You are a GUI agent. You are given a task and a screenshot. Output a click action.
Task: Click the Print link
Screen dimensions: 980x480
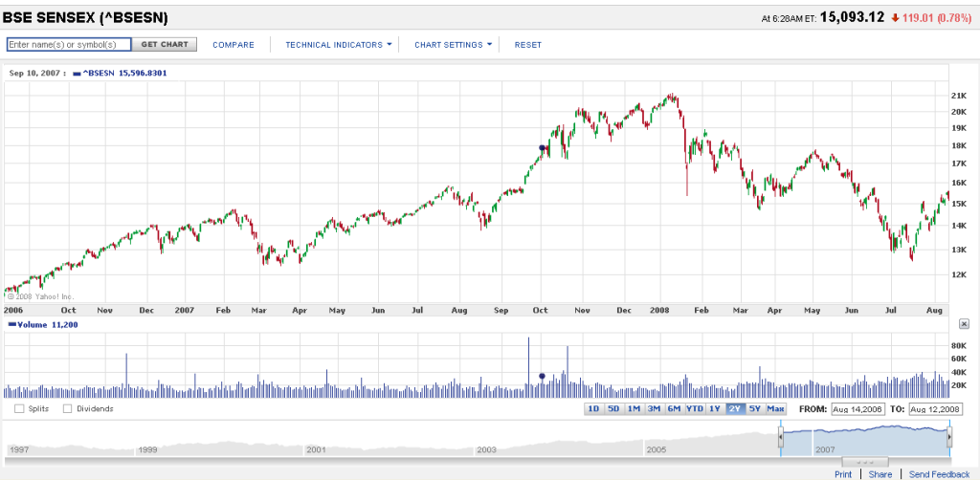(x=843, y=474)
